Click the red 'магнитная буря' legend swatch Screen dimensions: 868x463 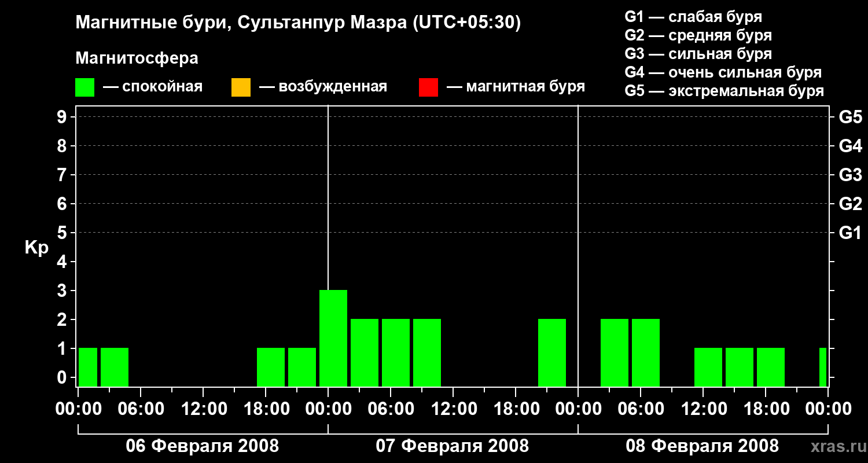coord(428,87)
